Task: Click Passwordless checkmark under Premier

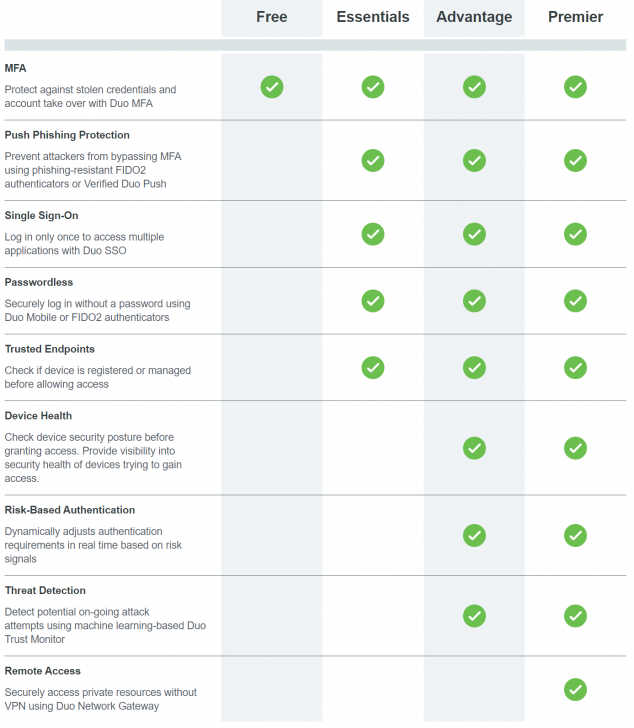Action: click(575, 300)
